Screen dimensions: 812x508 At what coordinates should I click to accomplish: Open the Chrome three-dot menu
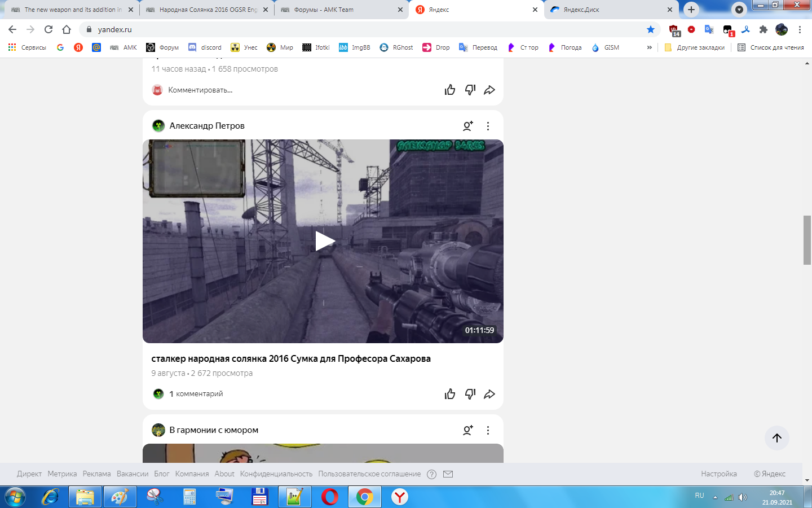click(800, 29)
